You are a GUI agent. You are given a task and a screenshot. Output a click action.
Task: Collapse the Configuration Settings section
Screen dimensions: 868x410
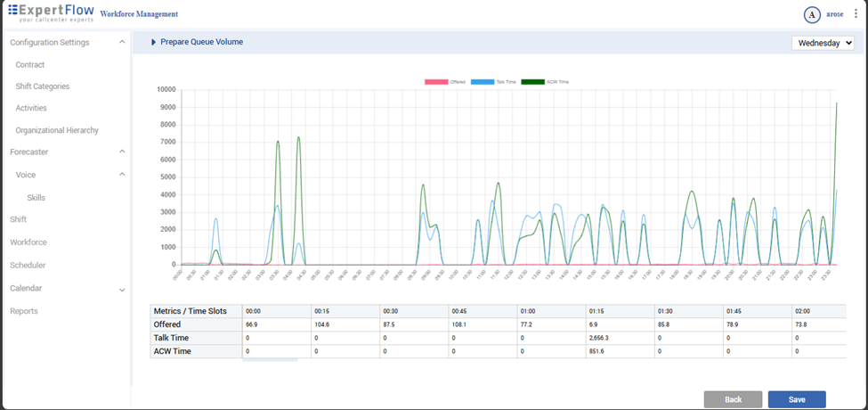(122, 42)
